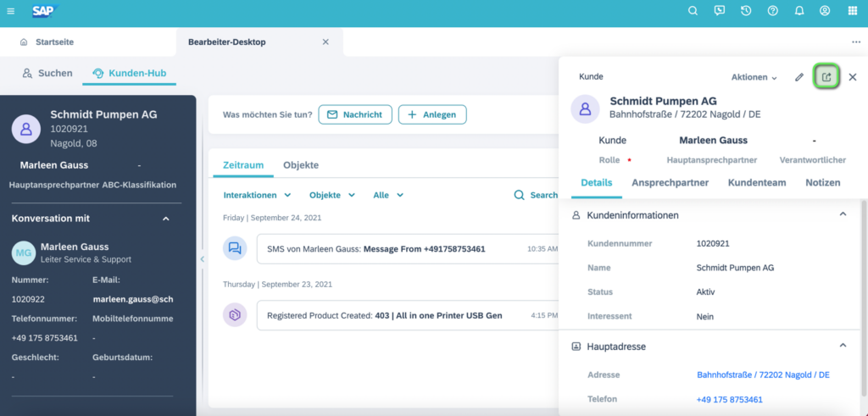
Task: Click the search magnifier in top header
Action: click(693, 11)
